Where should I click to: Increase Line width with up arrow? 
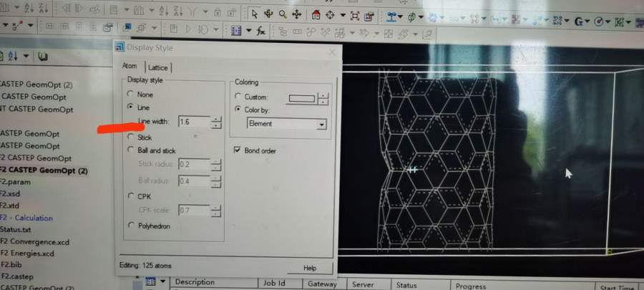pyautogui.click(x=216, y=119)
